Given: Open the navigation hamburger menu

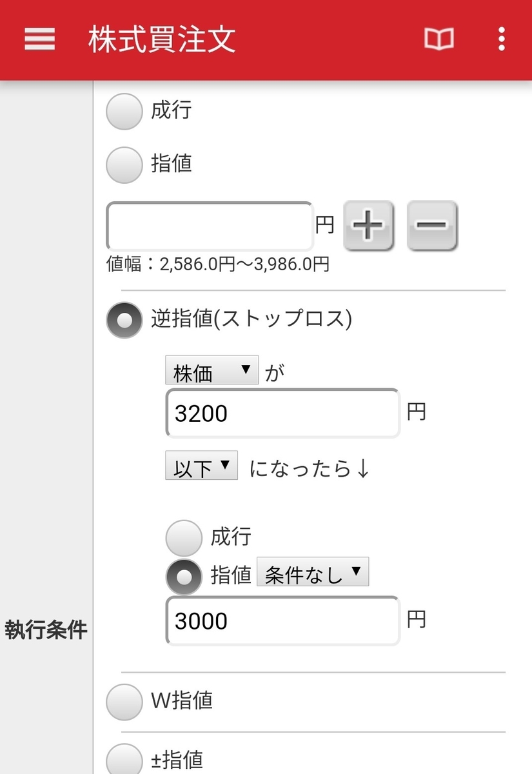Looking at the screenshot, I should click(39, 39).
